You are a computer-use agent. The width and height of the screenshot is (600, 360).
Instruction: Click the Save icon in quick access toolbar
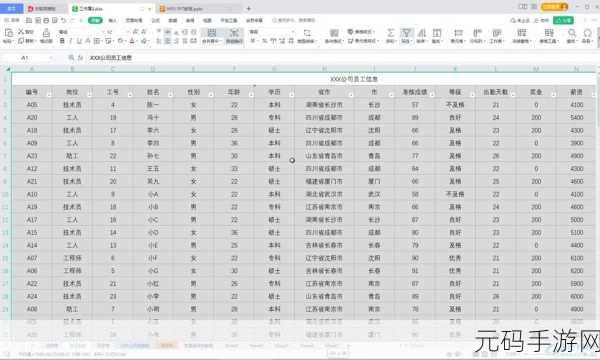point(29,20)
